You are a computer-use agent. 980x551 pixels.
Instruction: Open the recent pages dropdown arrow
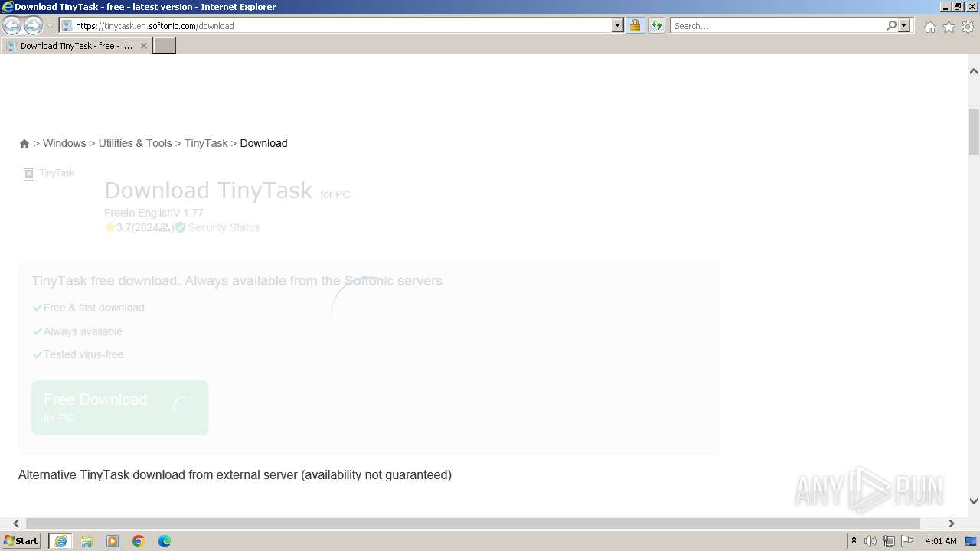point(50,25)
